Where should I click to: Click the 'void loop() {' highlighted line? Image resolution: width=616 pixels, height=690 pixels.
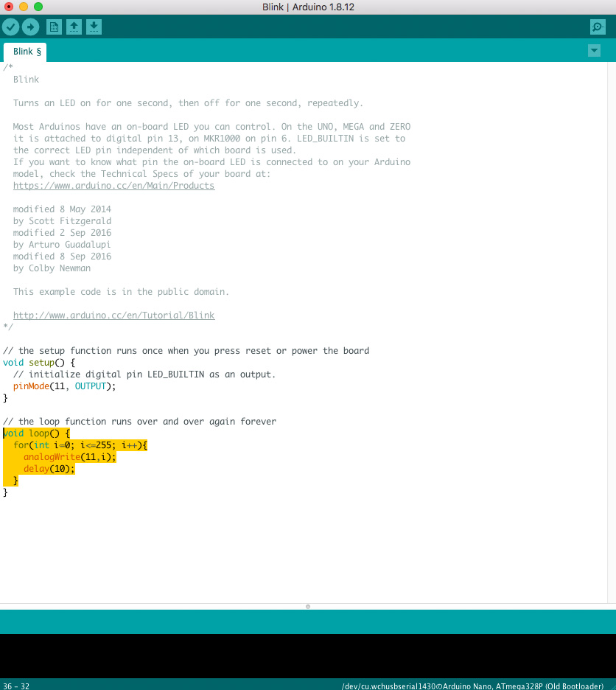click(x=36, y=433)
